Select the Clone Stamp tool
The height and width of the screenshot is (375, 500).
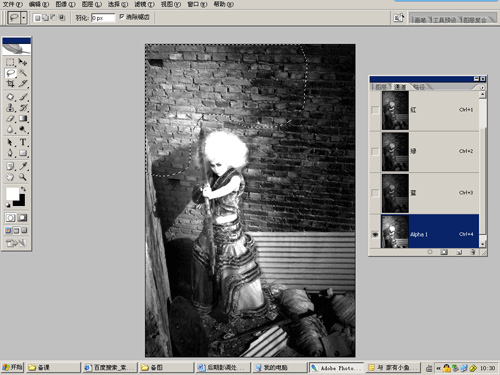point(10,108)
